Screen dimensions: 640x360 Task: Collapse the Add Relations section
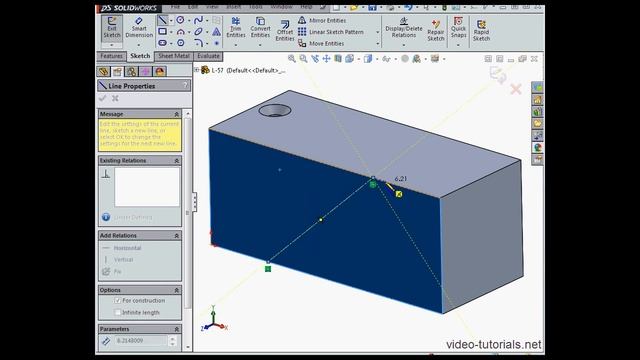coord(177,236)
